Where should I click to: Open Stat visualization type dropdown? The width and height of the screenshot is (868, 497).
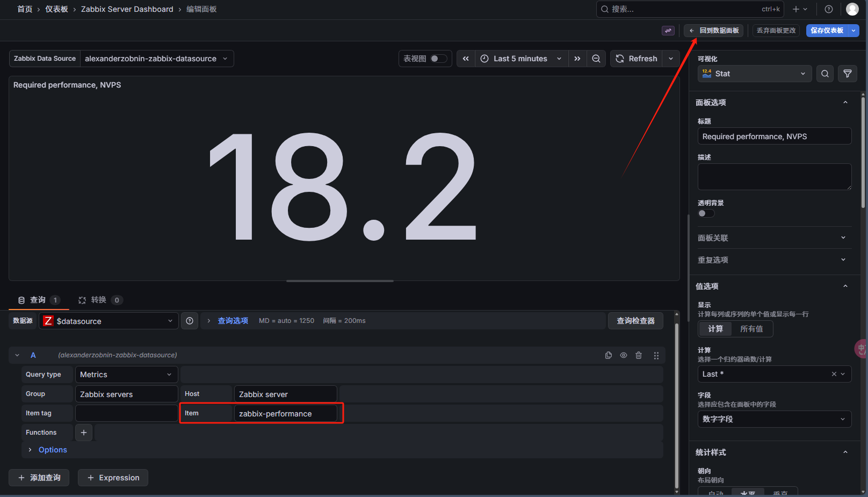pos(754,74)
